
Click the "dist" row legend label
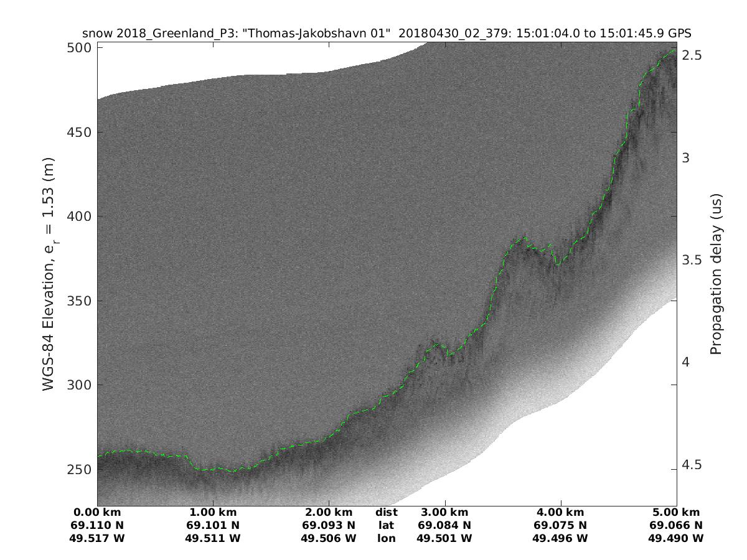coord(386,513)
